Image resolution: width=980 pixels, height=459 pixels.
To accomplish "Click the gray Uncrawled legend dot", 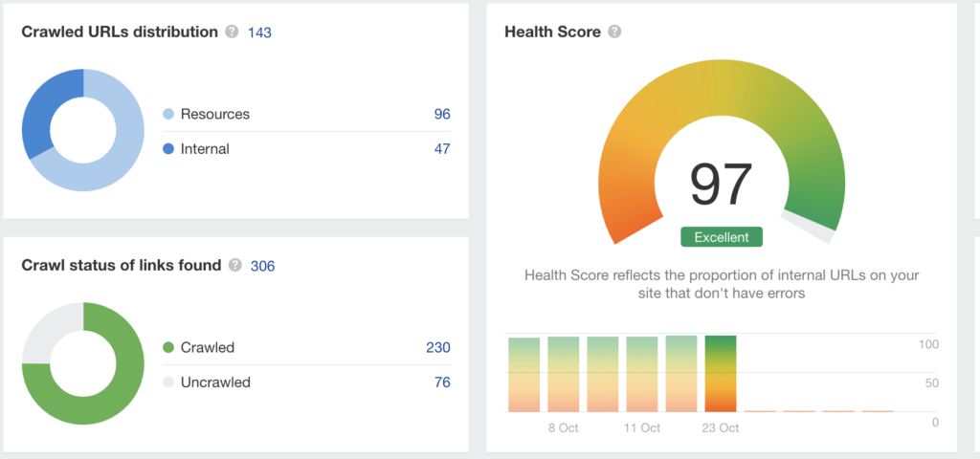I will coord(168,382).
